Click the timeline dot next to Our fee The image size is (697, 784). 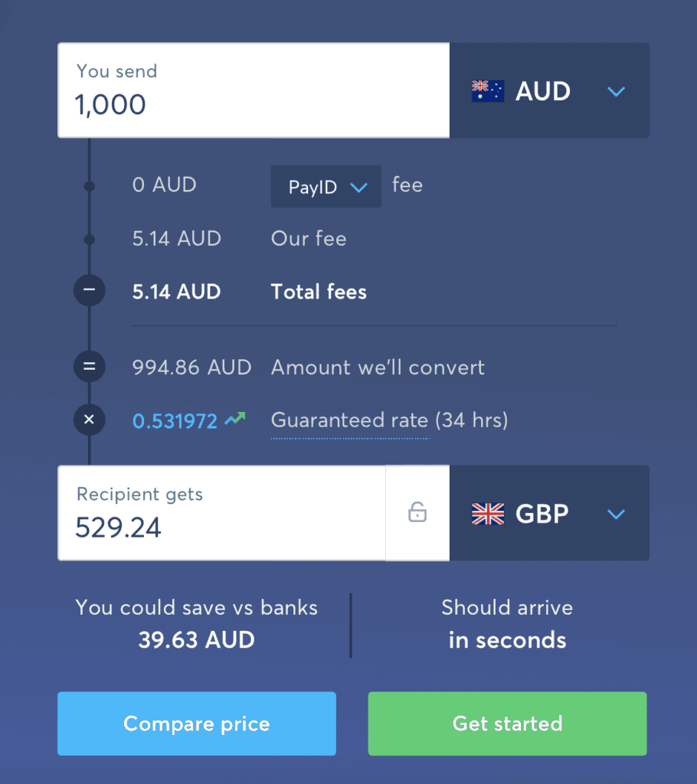[x=89, y=240]
